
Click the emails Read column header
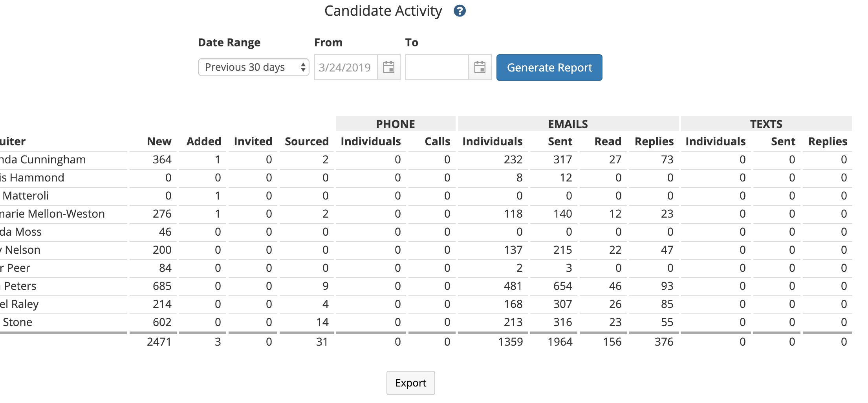(608, 141)
